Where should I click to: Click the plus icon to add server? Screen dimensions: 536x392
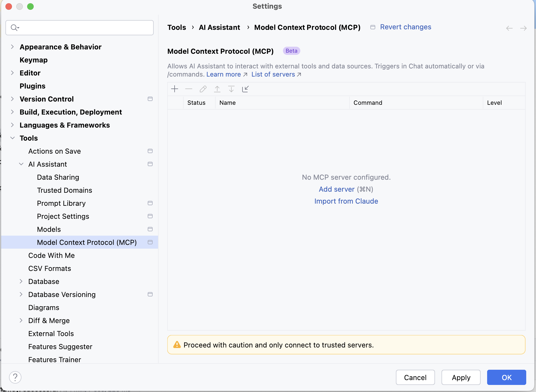tap(175, 89)
